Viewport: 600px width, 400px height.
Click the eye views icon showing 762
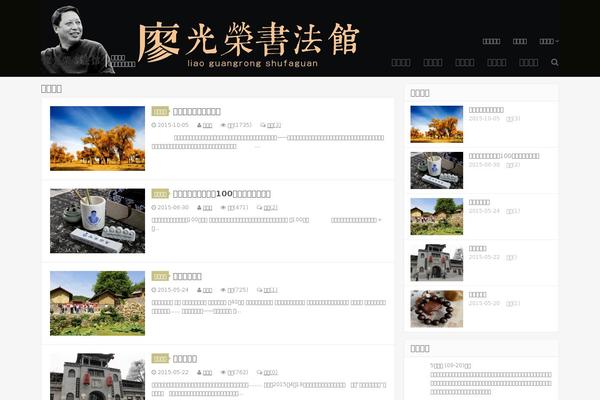pos(223,372)
